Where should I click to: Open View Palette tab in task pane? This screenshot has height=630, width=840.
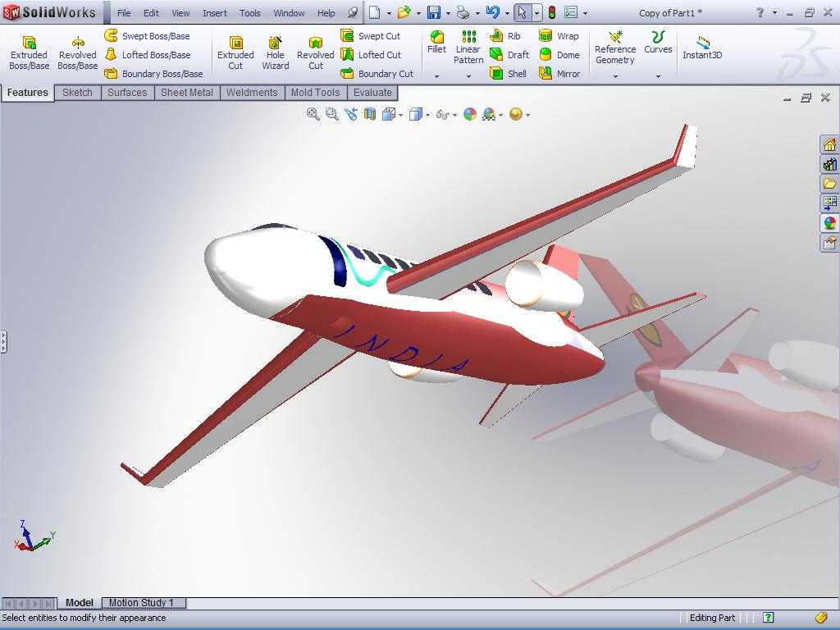coord(829,203)
